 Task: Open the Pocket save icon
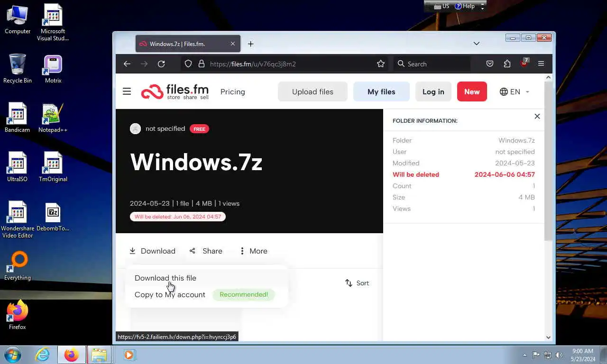pos(490,64)
